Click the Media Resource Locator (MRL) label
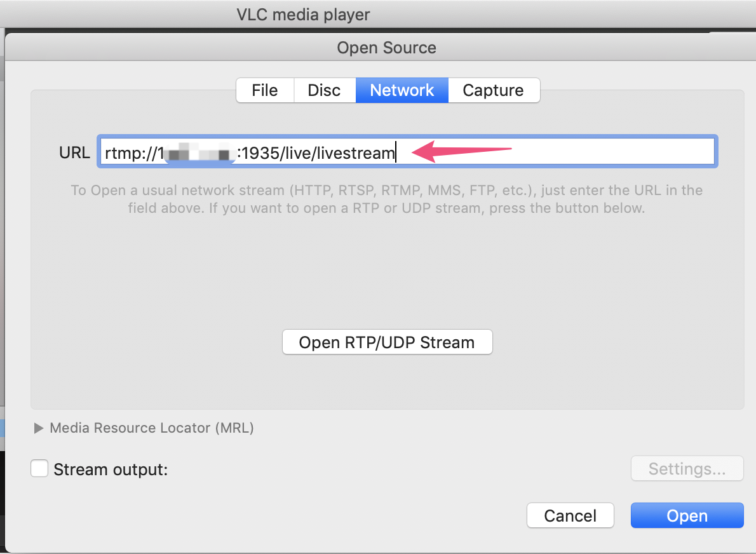The image size is (756, 554). (152, 428)
